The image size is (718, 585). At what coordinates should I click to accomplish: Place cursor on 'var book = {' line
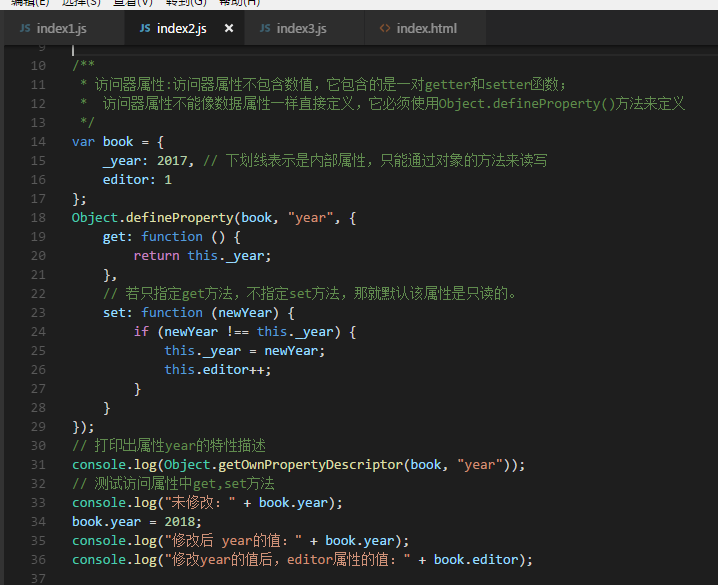(118, 142)
